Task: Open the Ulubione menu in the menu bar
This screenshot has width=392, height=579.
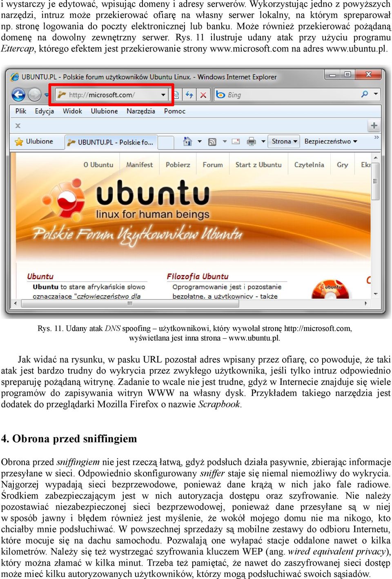Action: (x=104, y=111)
